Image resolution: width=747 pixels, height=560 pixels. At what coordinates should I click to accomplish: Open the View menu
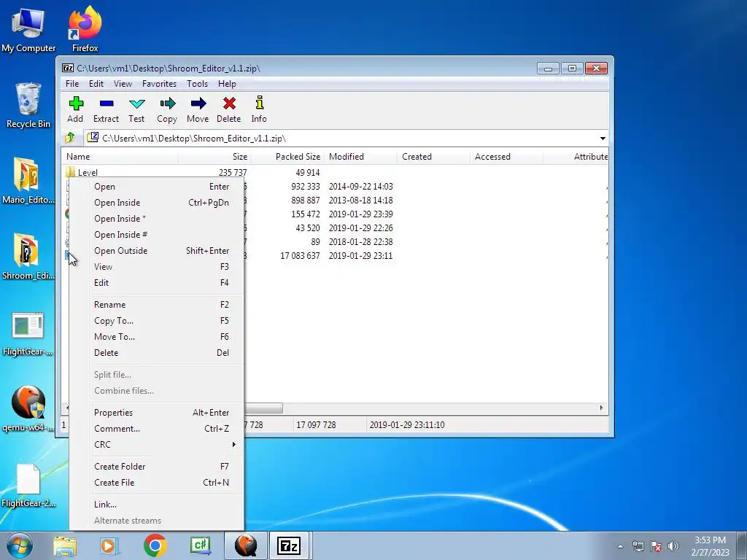point(123,83)
